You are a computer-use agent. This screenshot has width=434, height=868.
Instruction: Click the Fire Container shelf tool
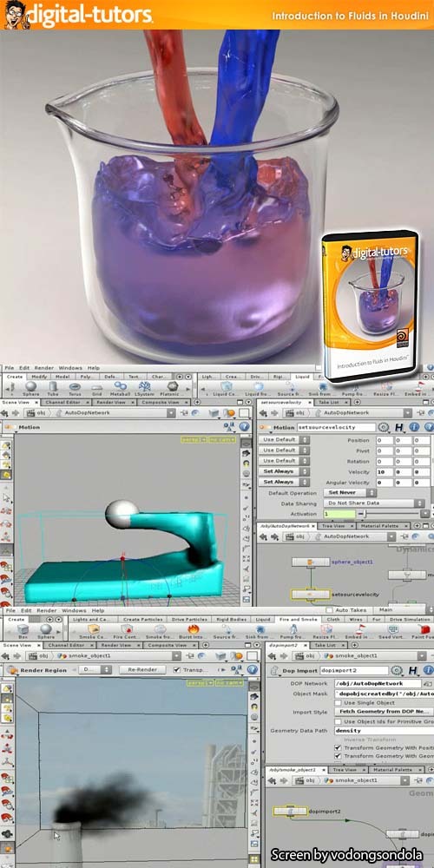pos(126,630)
